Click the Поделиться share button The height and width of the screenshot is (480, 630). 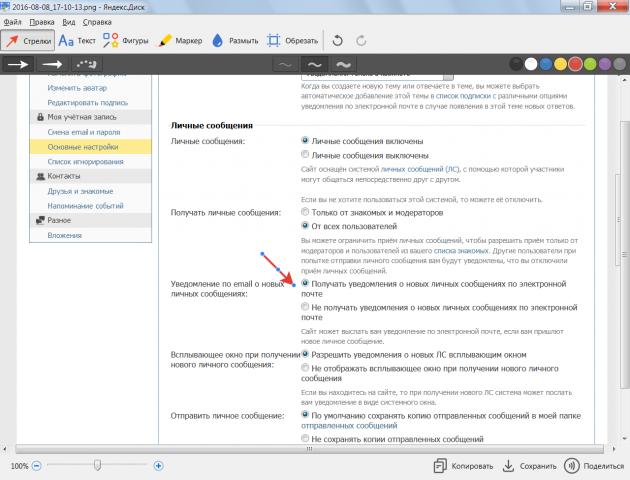[594, 466]
